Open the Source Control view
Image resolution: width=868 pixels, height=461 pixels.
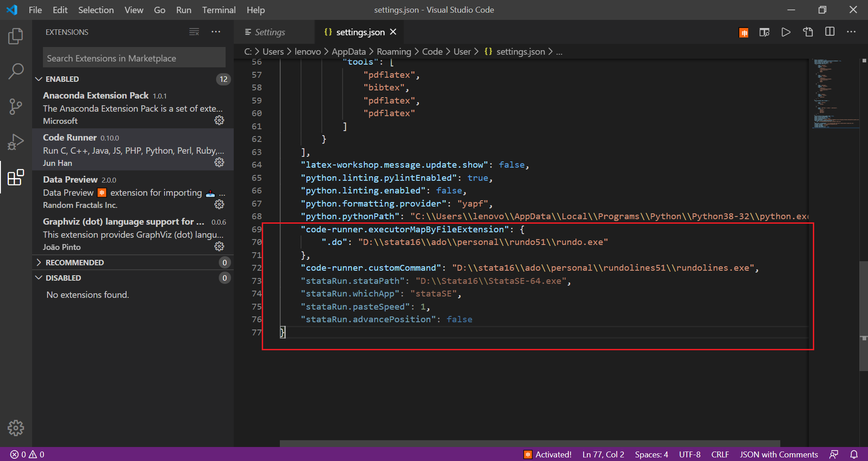pos(16,106)
